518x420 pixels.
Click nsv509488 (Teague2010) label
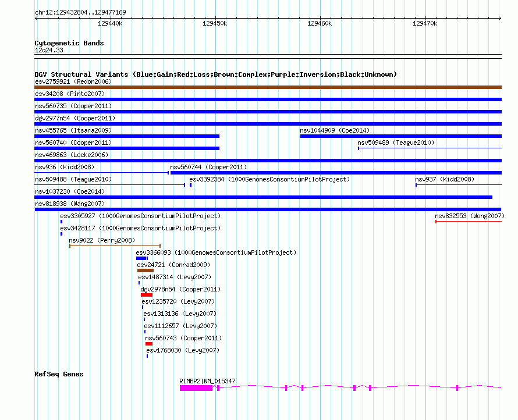point(73,179)
